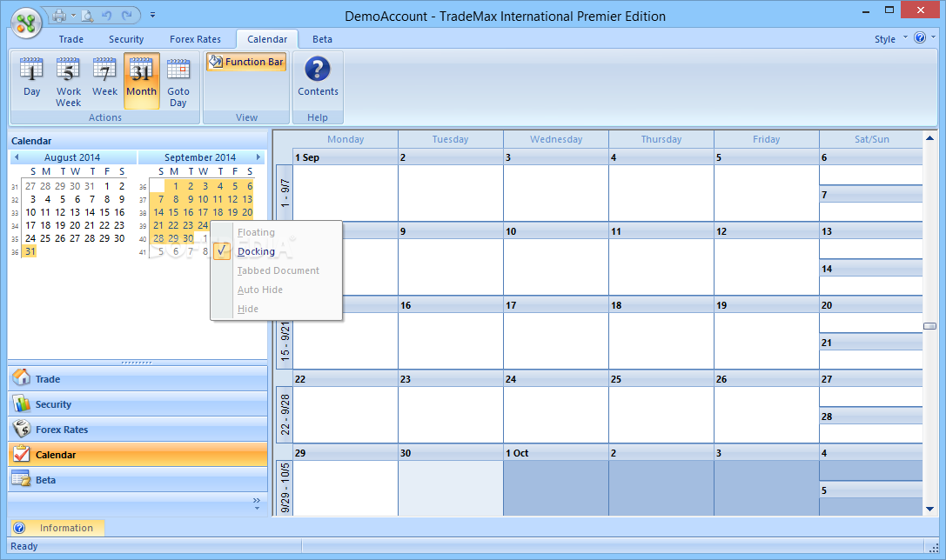946x560 pixels.
Task: Open Help Contents
Action: point(318,76)
